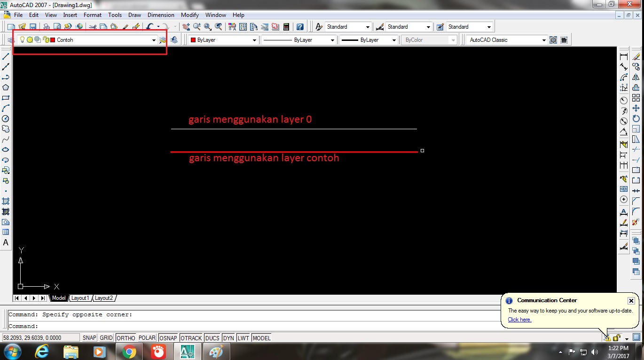Expand the ByLayer color control dropdown
The width and height of the screenshot is (644, 360).
coord(254,40)
